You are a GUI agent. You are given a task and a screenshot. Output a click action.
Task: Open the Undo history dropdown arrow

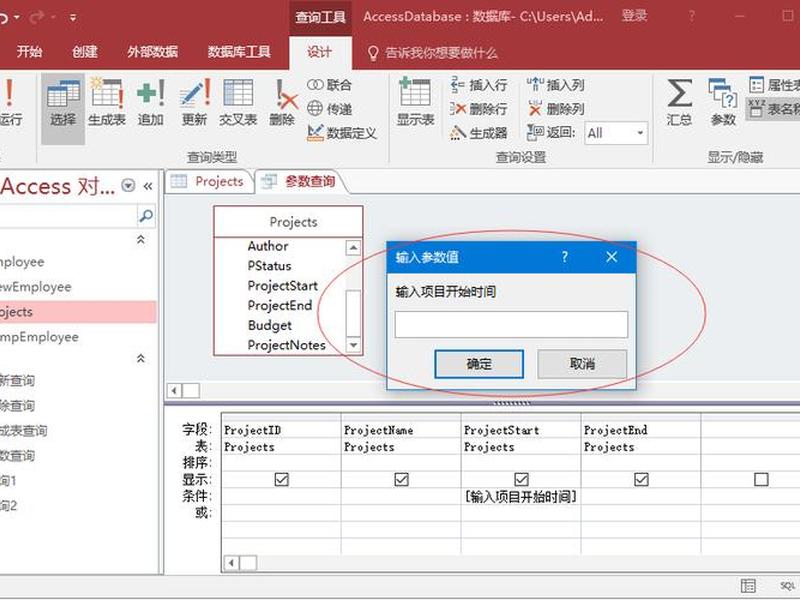tap(16, 17)
